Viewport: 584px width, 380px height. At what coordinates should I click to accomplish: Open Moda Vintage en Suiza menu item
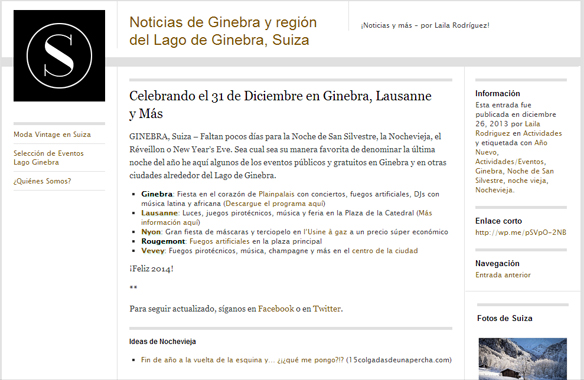pyautogui.click(x=52, y=134)
